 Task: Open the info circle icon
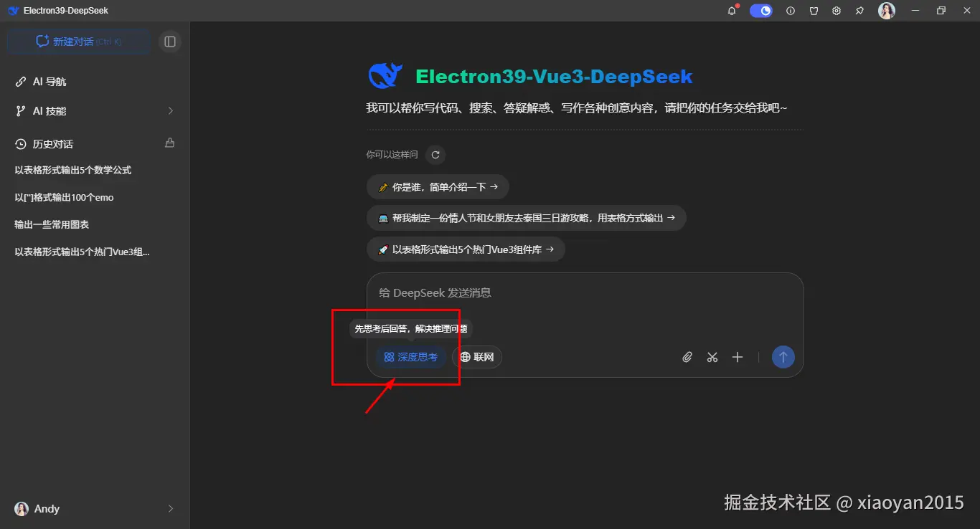click(x=791, y=11)
